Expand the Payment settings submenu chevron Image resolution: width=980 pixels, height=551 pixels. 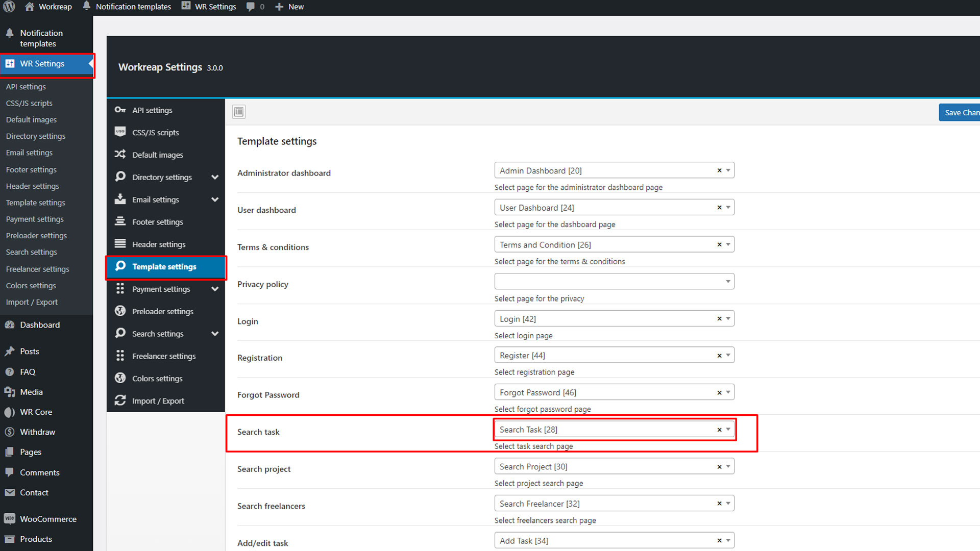215,289
